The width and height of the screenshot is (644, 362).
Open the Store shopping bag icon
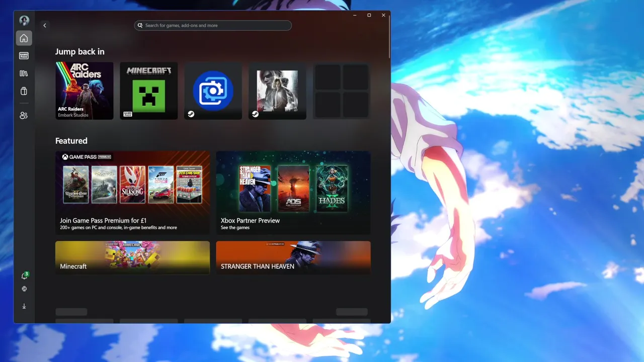click(x=24, y=91)
